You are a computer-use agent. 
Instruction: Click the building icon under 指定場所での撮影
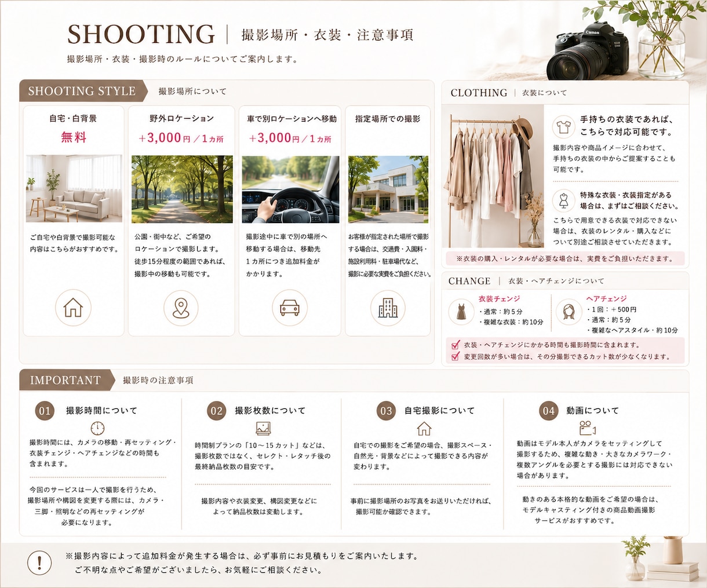[388, 308]
